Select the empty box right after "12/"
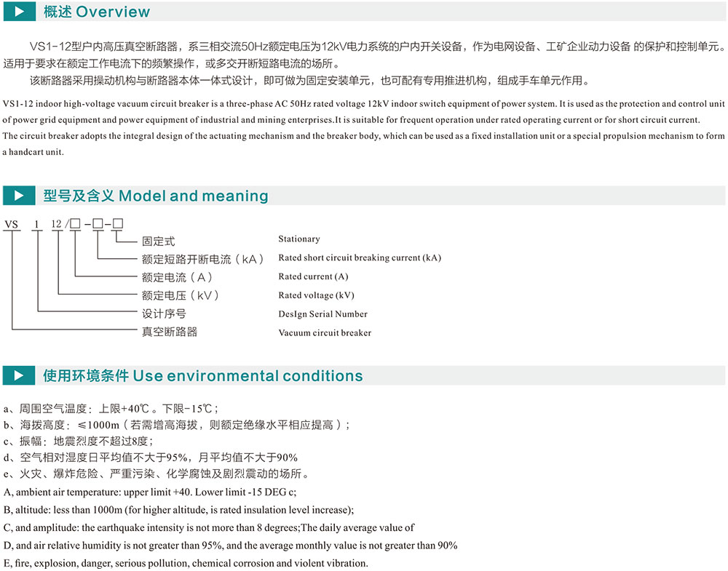The width and height of the screenshot is (728, 571). point(74,224)
